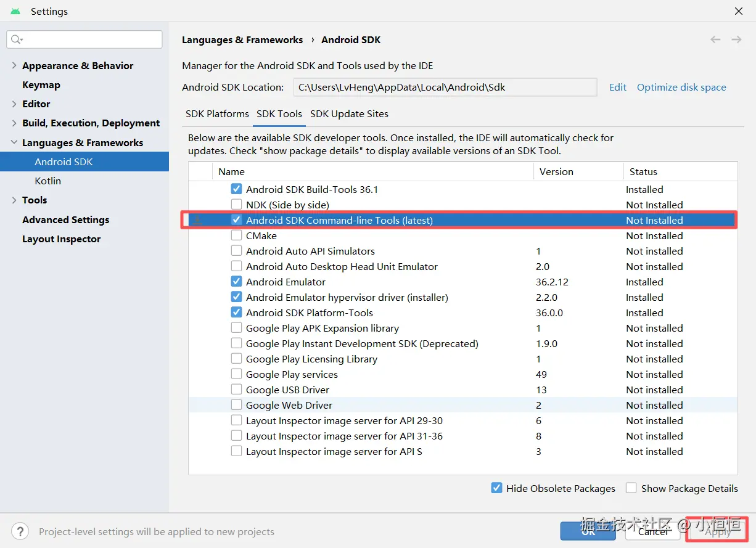Expand Build, Execution, Deployment section
Image resolution: width=756 pixels, height=548 pixels.
(14, 123)
